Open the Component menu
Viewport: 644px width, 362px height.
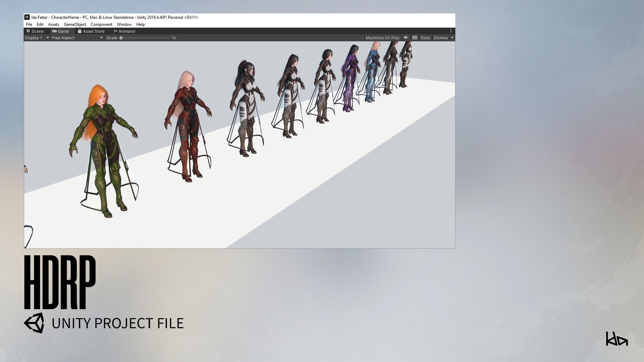[x=101, y=24]
